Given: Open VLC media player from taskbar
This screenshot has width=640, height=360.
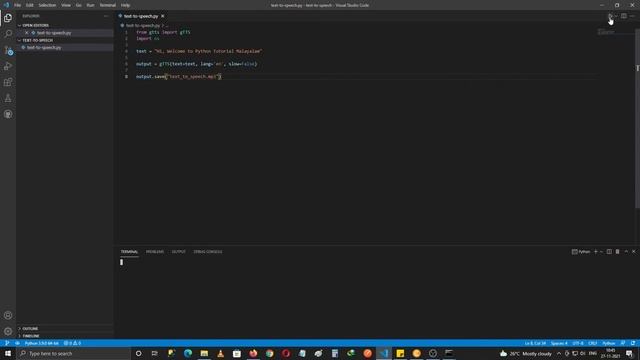Looking at the screenshot, I should pyautogui.click(x=220, y=353).
